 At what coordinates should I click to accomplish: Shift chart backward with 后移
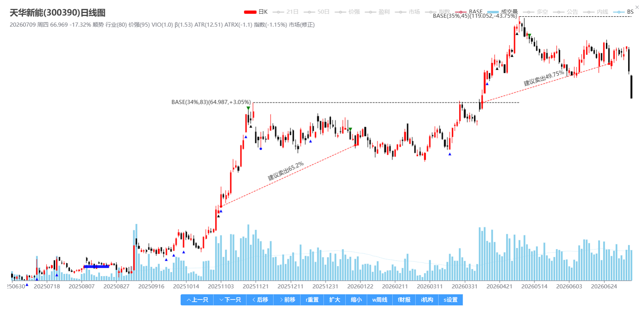coord(260,300)
